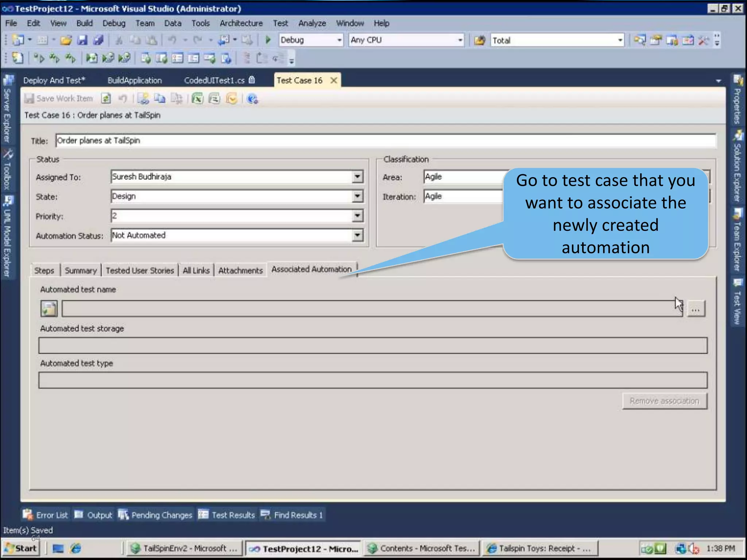Click the Title text field

[385, 141]
